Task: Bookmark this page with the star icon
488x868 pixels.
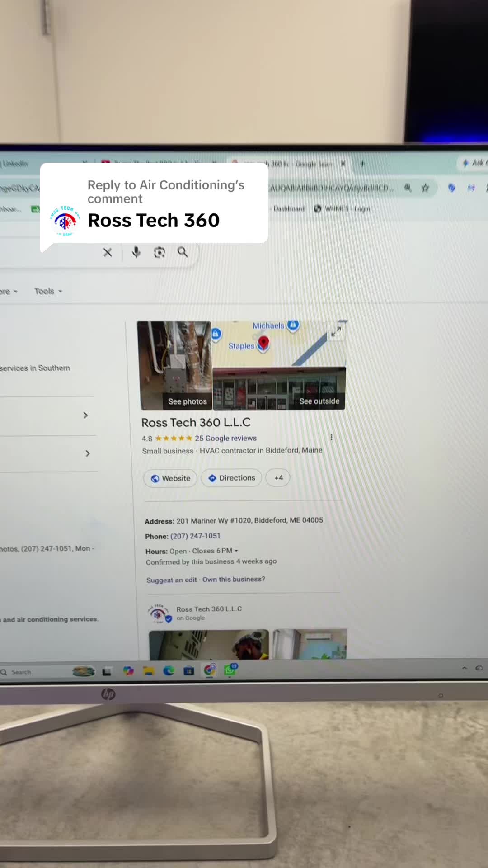Action: [425, 188]
